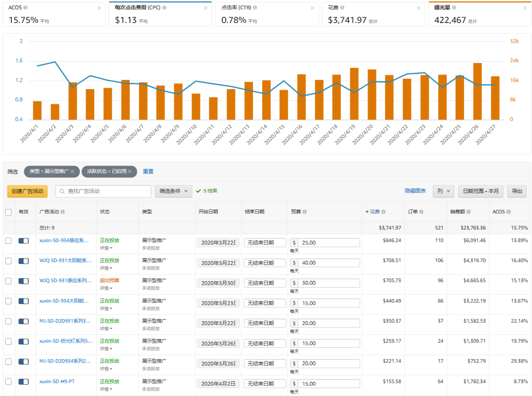Screen dimensions: 532x396
Task: Open the 筛选条件 dropdown
Action: (173, 191)
